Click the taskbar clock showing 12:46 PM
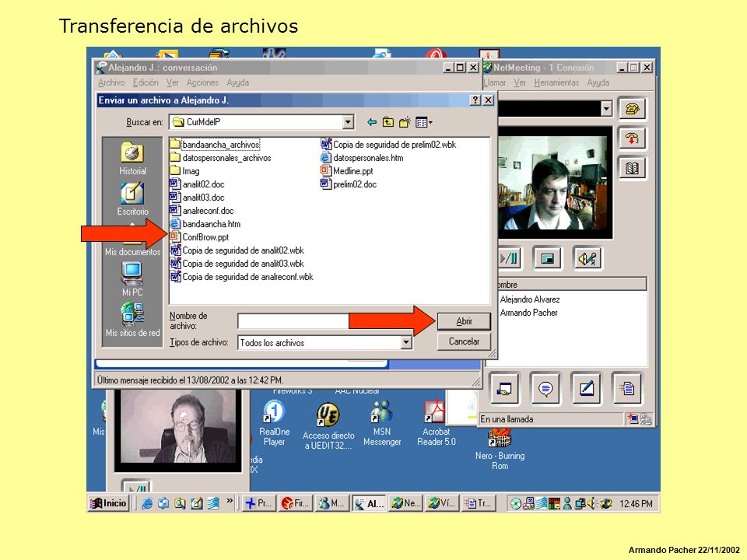This screenshot has width=747, height=560. [x=636, y=504]
